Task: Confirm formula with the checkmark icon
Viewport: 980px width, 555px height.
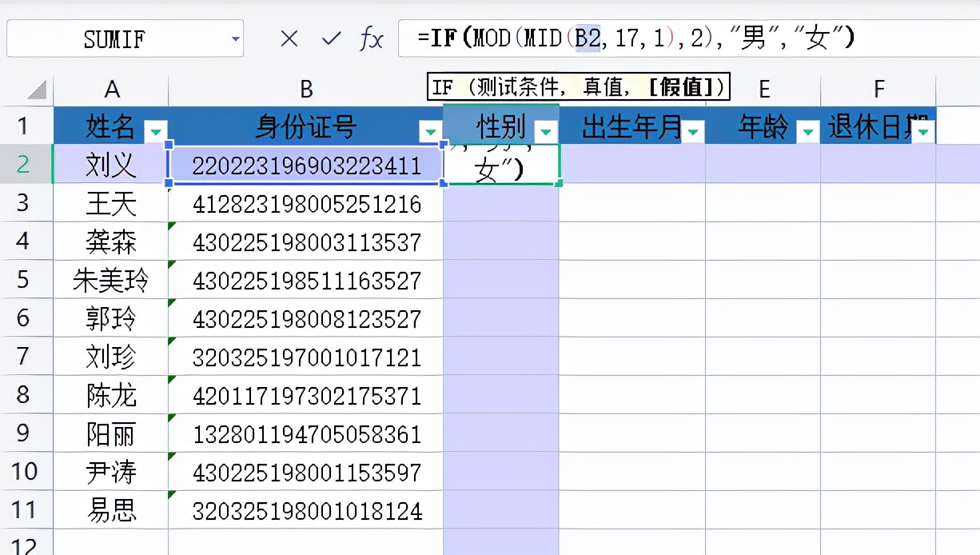Action: [x=331, y=38]
